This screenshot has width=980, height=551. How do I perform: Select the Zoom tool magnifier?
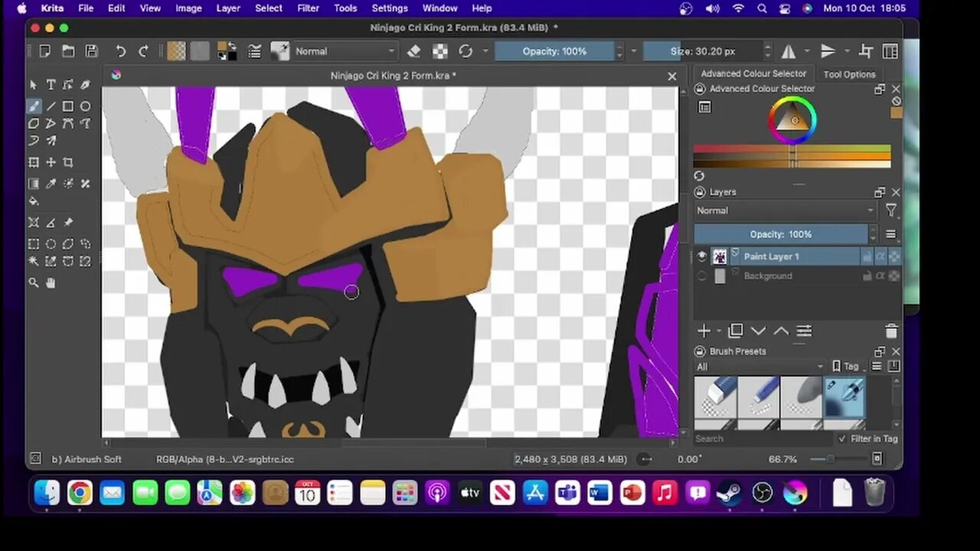pos(34,282)
